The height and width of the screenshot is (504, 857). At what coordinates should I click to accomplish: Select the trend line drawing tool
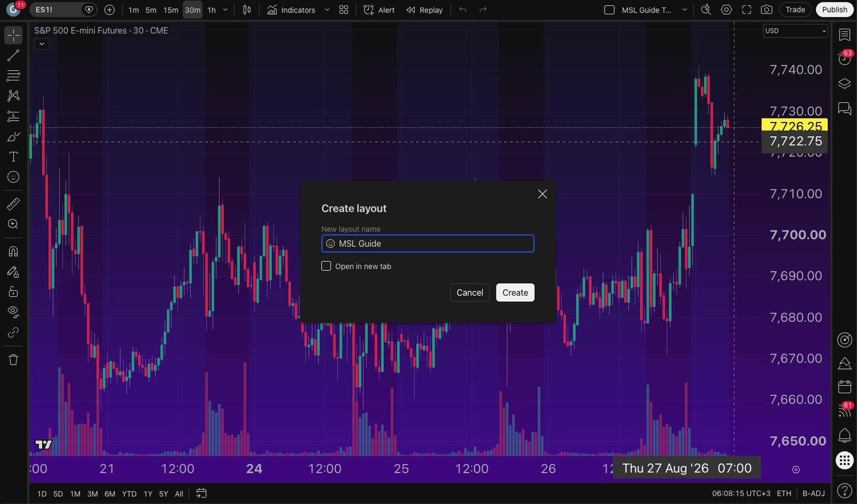(13, 55)
